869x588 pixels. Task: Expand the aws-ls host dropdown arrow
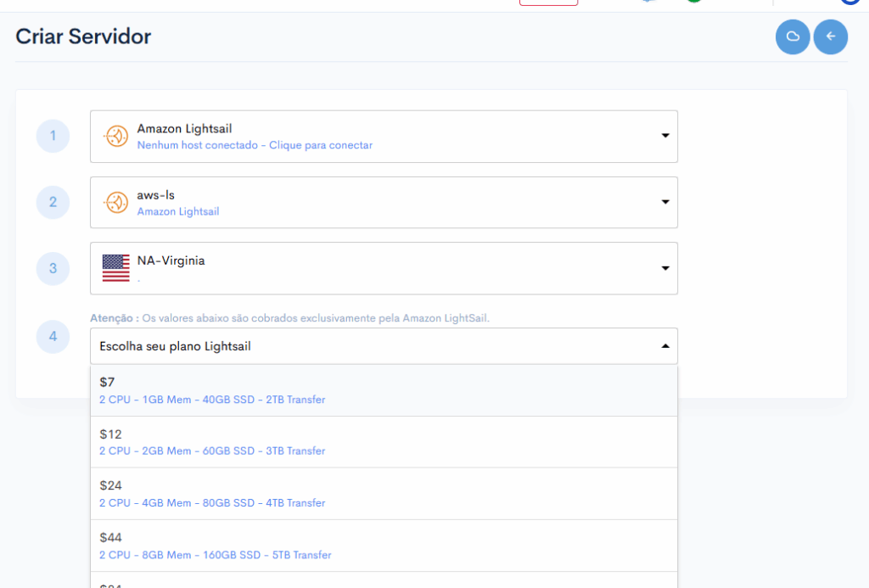[x=665, y=202]
